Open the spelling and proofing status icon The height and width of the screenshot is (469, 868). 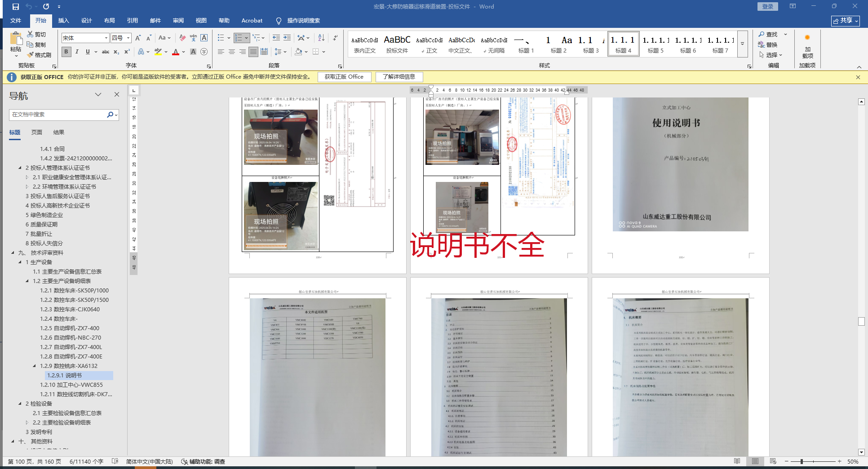pos(115,461)
